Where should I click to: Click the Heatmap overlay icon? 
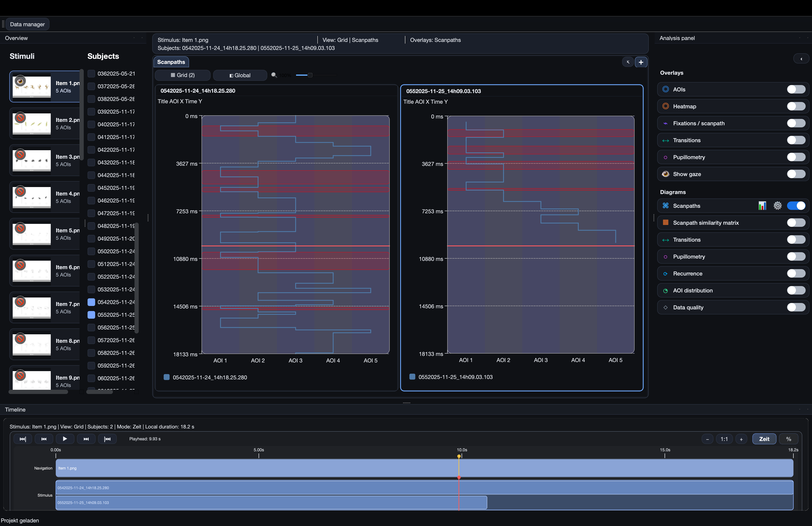(x=665, y=106)
